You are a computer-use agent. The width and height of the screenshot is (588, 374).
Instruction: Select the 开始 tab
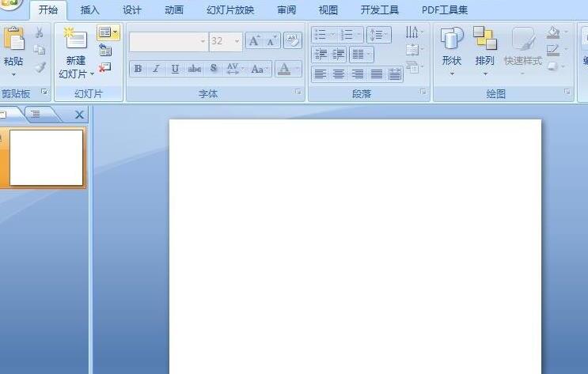pyautogui.click(x=48, y=10)
